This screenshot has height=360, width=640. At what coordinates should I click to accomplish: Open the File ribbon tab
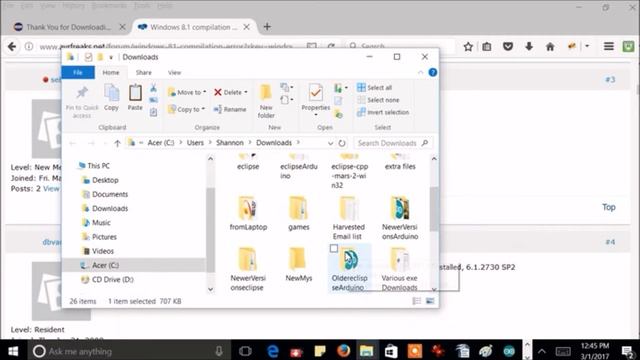tap(78, 73)
